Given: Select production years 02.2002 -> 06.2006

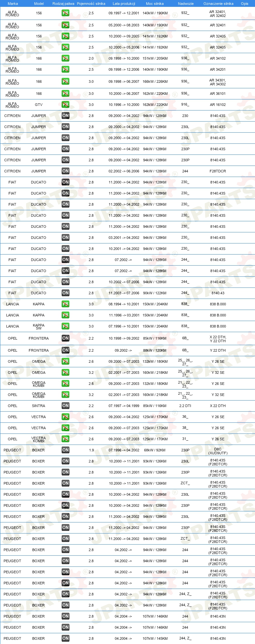Looking at the screenshot, I should (124, 171).
